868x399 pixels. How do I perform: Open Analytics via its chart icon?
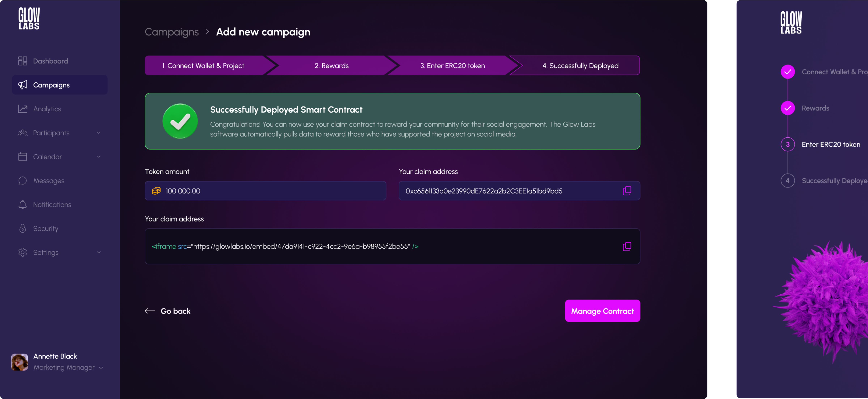(23, 109)
